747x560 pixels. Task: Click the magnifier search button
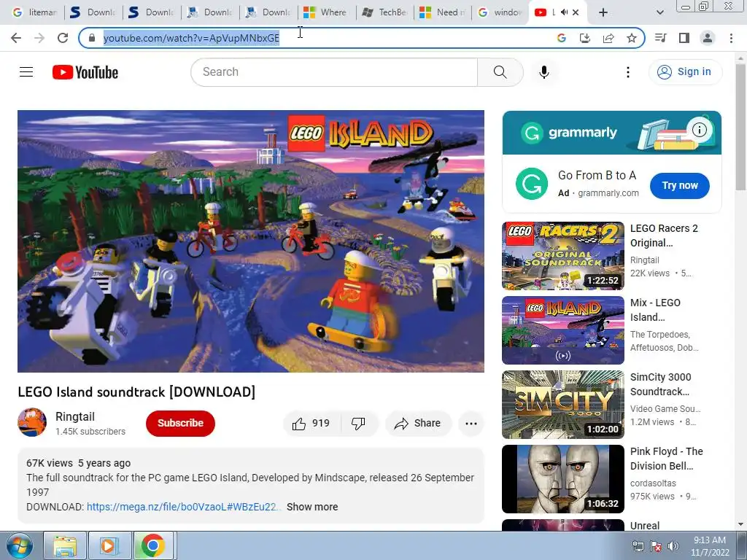500,72
